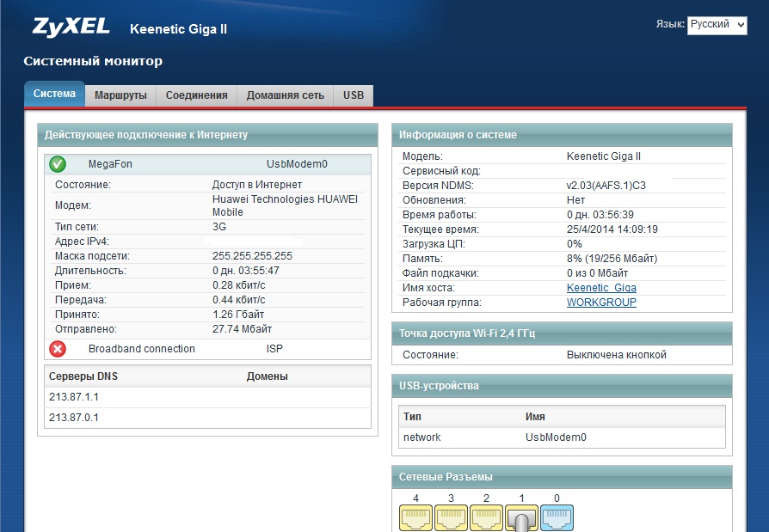Click the green check icon beside MegaFon
This screenshot has height=532, width=769.
pyautogui.click(x=58, y=164)
